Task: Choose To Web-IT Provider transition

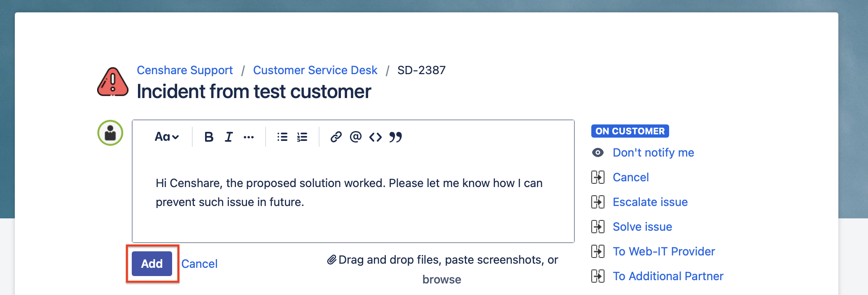Action: (x=663, y=251)
